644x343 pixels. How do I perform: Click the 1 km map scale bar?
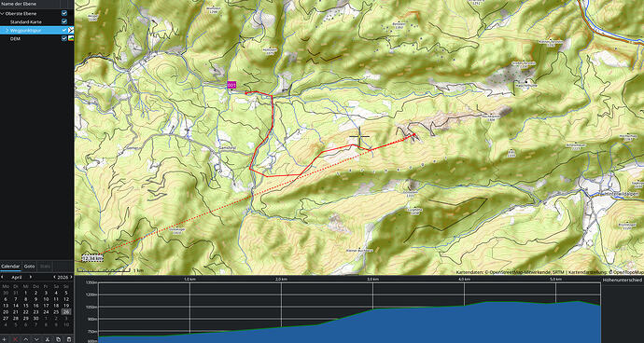click(104, 270)
